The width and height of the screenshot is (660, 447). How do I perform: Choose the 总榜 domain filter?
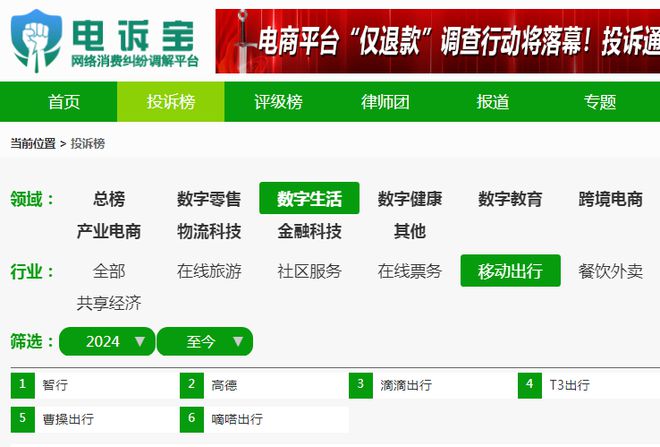tap(109, 199)
